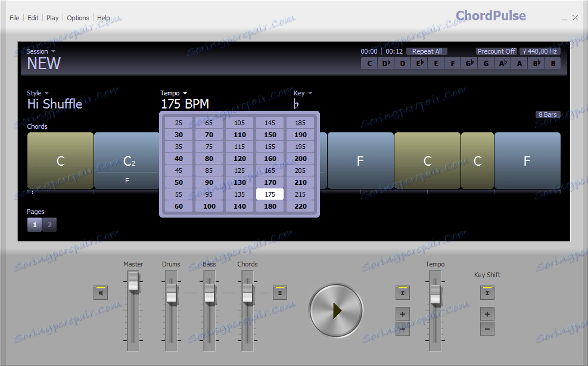This screenshot has height=366, width=588.
Task: Expand the Session dropdown
Action: pos(41,51)
